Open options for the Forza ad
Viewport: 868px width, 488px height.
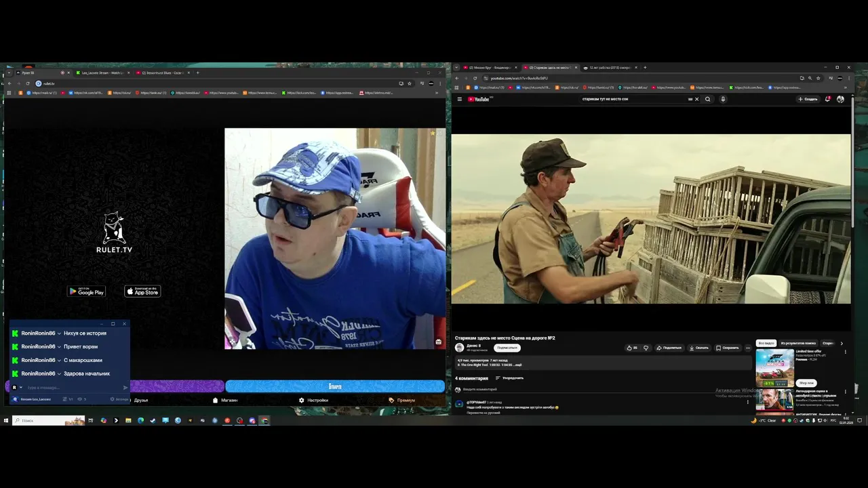click(x=845, y=353)
